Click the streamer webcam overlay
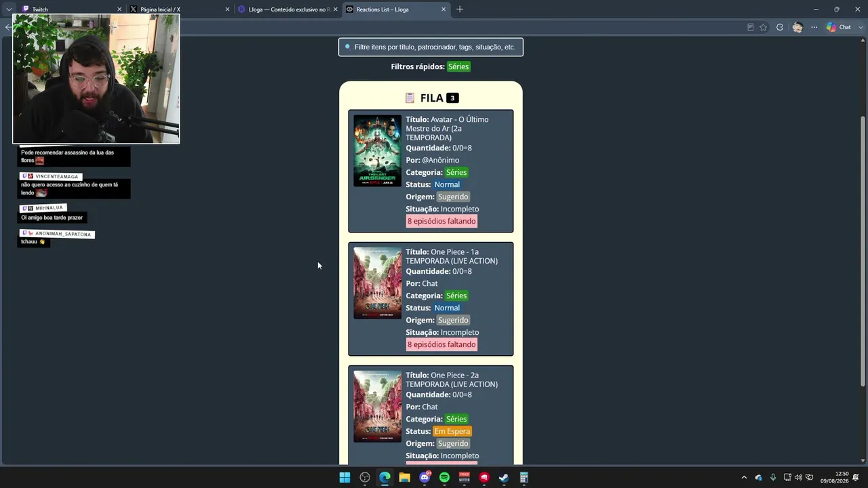Screen dimensions: 868x488 [x=96, y=79]
